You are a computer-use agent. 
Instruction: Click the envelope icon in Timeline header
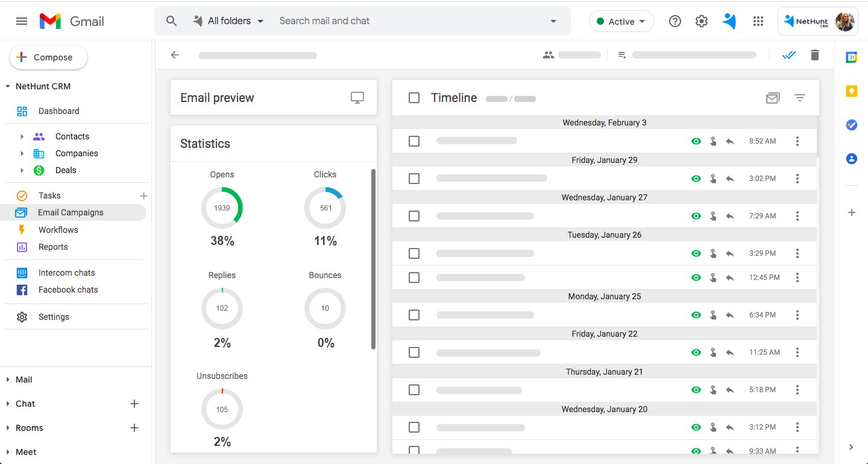click(773, 98)
